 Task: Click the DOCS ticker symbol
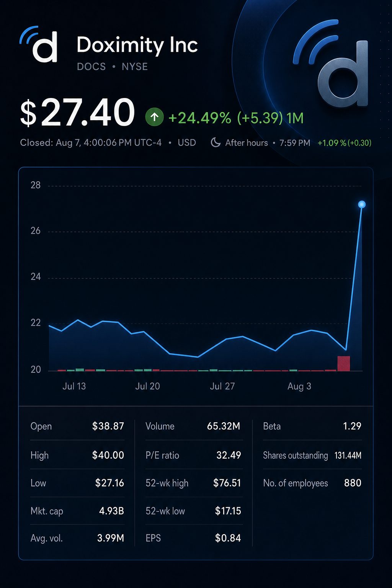click(x=91, y=67)
